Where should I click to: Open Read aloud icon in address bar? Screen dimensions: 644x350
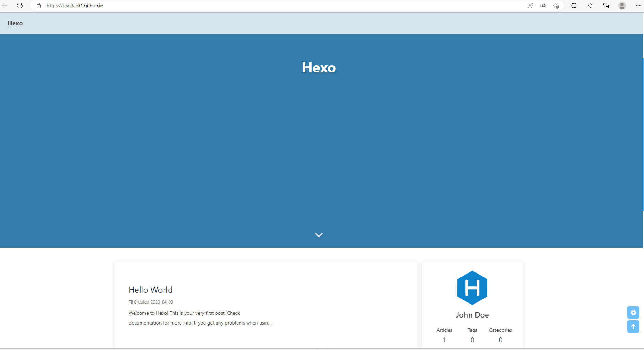click(531, 6)
